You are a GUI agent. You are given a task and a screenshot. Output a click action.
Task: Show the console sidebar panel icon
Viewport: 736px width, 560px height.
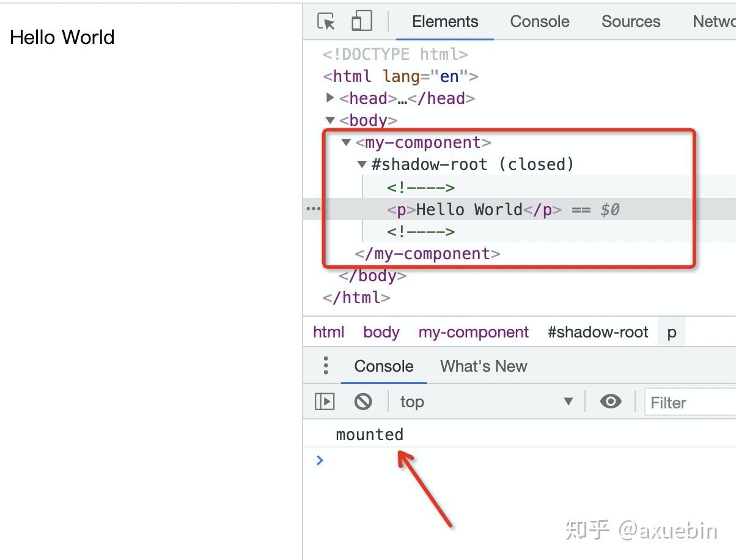click(325, 401)
